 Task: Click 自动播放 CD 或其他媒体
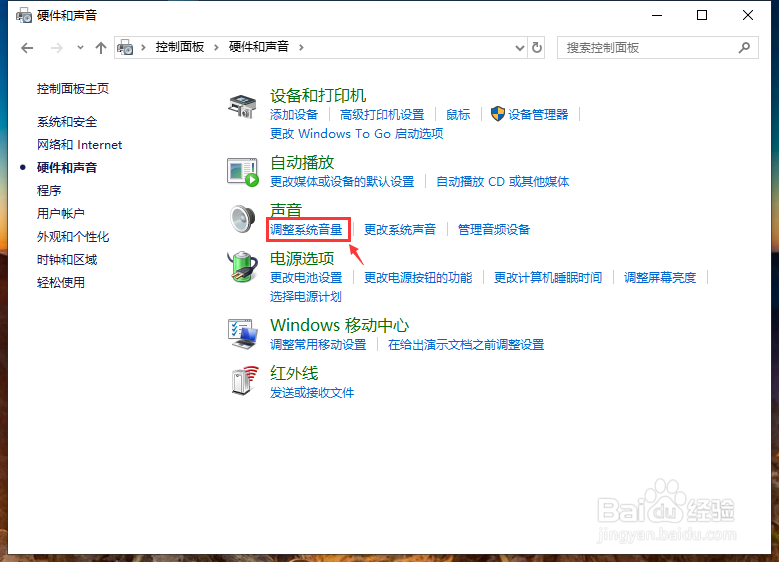(x=502, y=181)
